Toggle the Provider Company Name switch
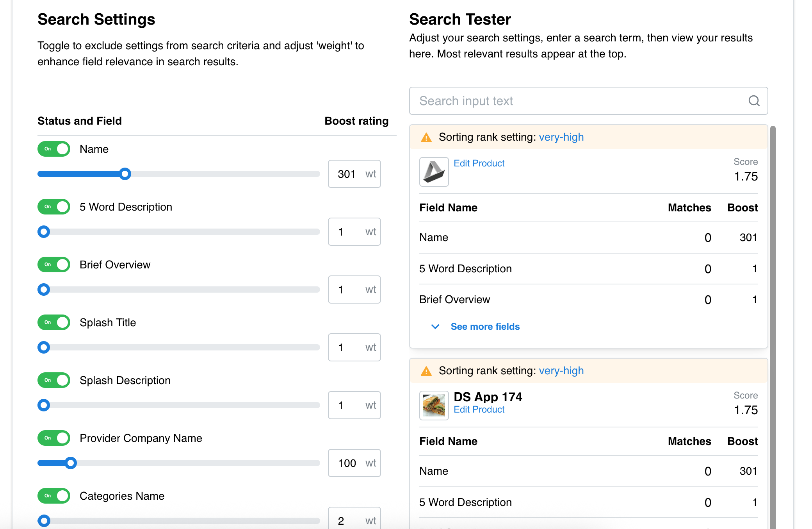This screenshot has height=529, width=812. pyautogui.click(x=54, y=438)
